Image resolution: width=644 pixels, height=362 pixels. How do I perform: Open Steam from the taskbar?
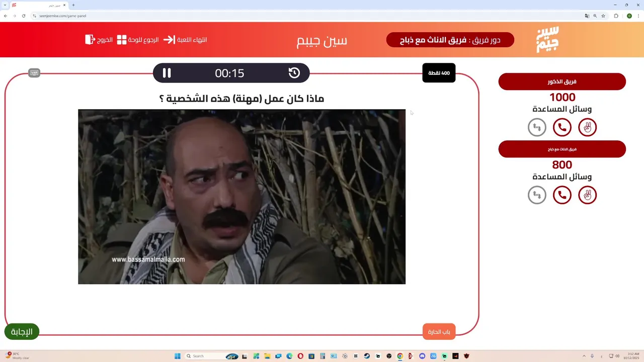[367, 356]
